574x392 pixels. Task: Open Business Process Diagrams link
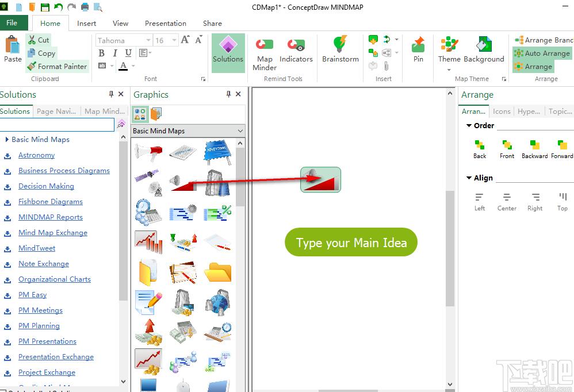click(64, 170)
